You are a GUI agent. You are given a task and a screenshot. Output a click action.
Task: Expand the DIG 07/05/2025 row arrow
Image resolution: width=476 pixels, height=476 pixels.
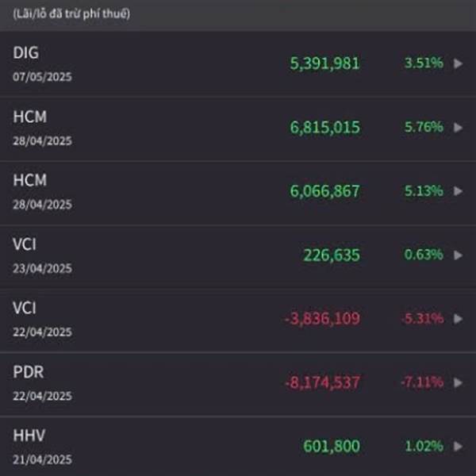pos(458,63)
